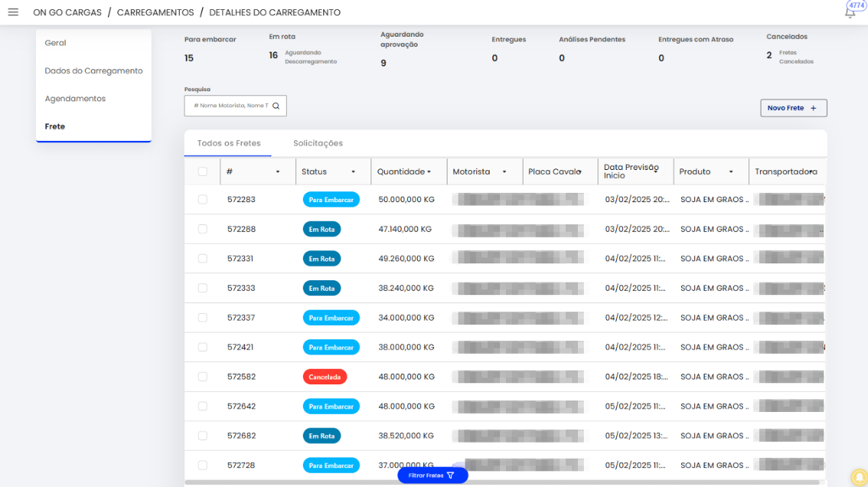This screenshot has width=868, height=487.
Task: Click the search magnifier icon
Action: [x=276, y=106]
